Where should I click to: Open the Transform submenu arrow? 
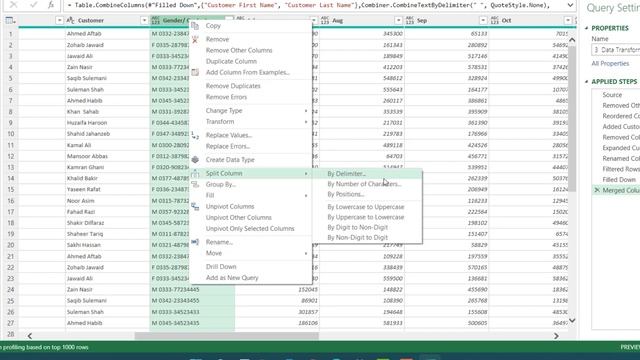pos(306,122)
